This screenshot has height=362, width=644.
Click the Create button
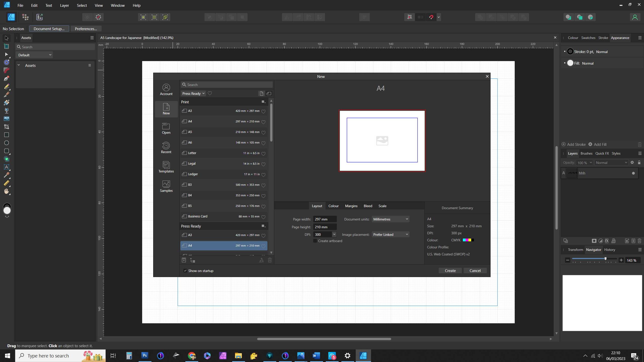click(x=450, y=270)
